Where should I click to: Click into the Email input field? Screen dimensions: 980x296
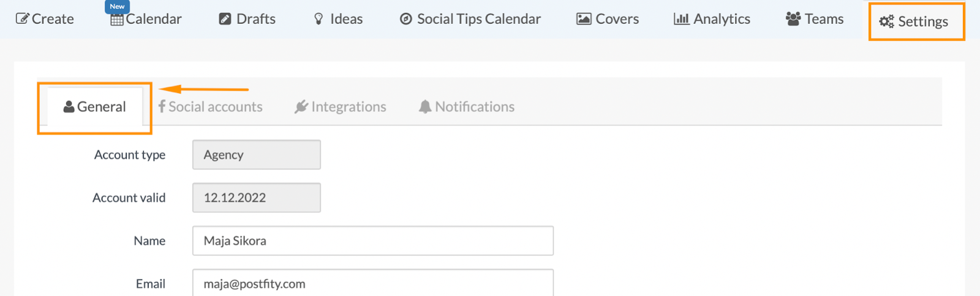point(372,283)
